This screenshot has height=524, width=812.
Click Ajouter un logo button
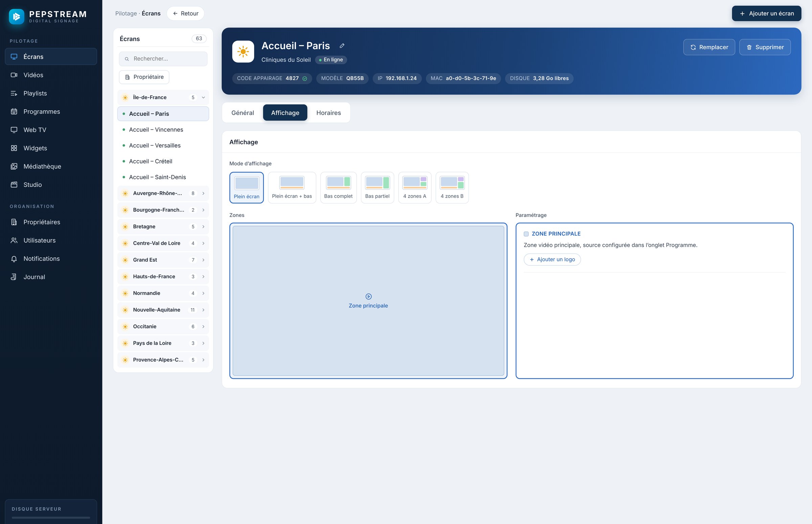click(552, 259)
